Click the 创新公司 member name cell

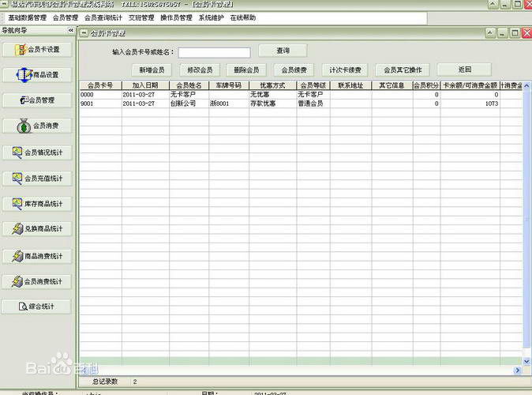189,103
